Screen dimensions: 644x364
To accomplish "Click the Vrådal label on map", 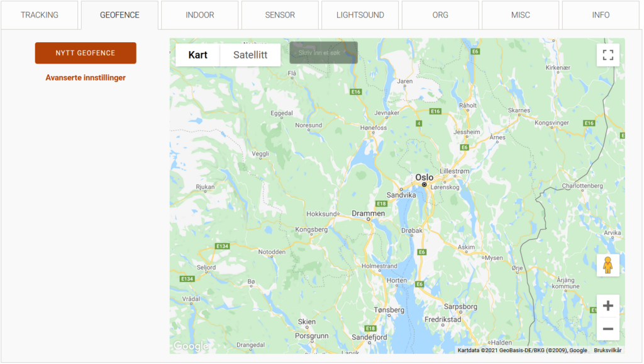I will coord(191,299).
